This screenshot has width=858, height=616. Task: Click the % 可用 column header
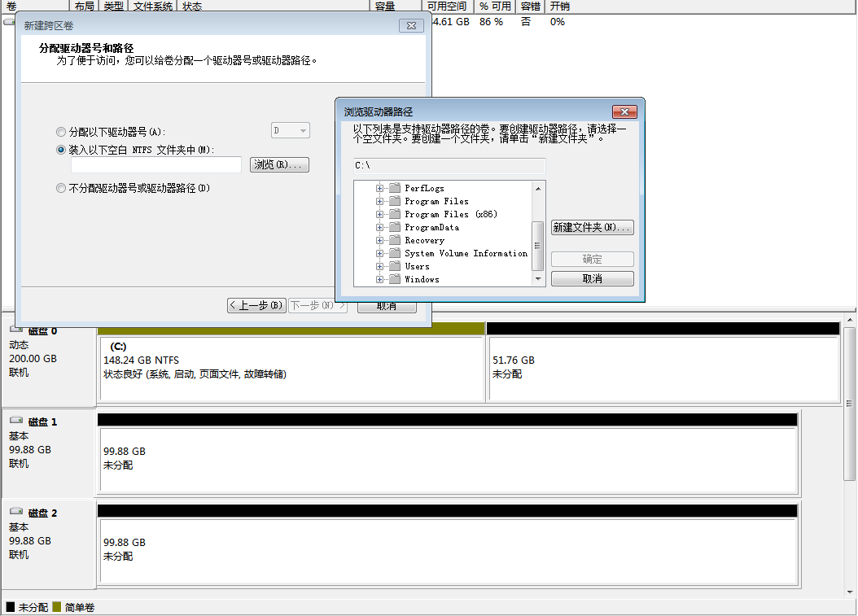[495, 6]
